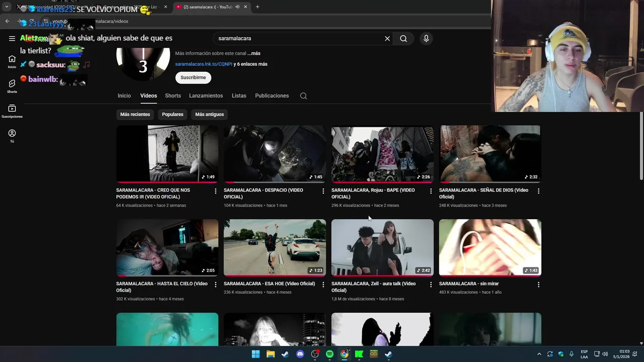Switch to the Shorts channel tab
Image resolution: width=644 pixels, height=362 pixels.
pyautogui.click(x=173, y=96)
